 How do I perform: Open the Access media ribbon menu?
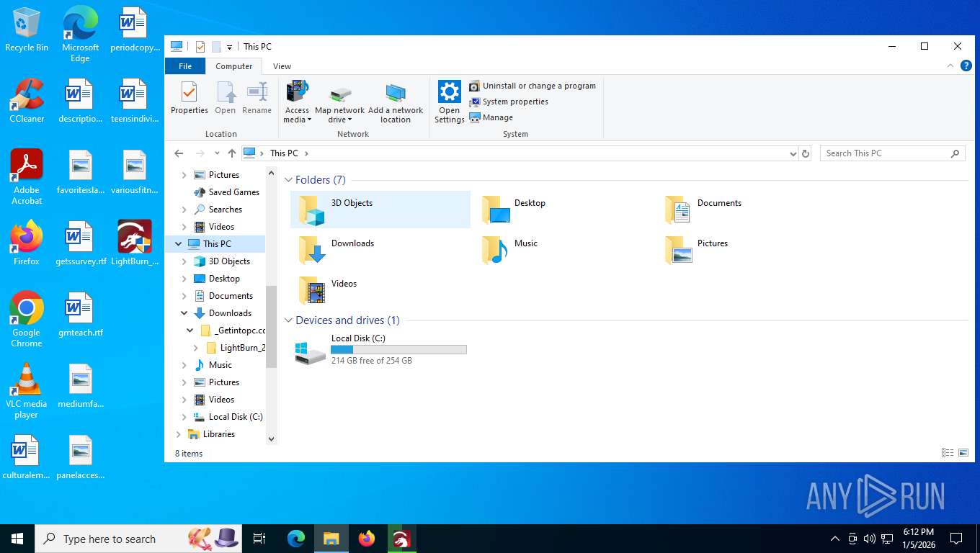click(297, 102)
